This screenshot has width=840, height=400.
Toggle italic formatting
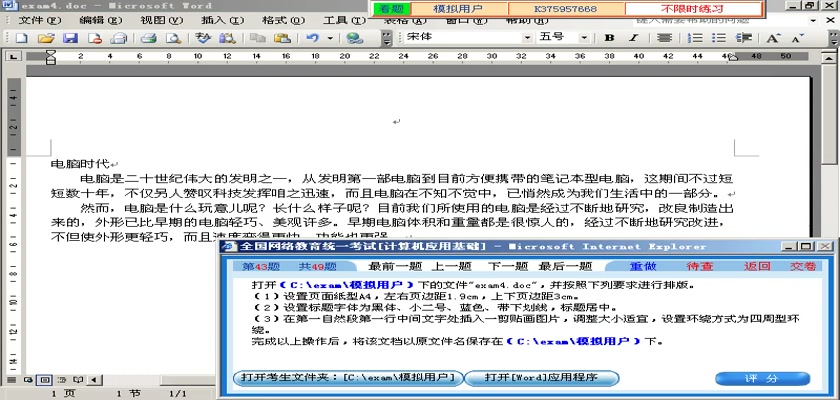(x=633, y=38)
